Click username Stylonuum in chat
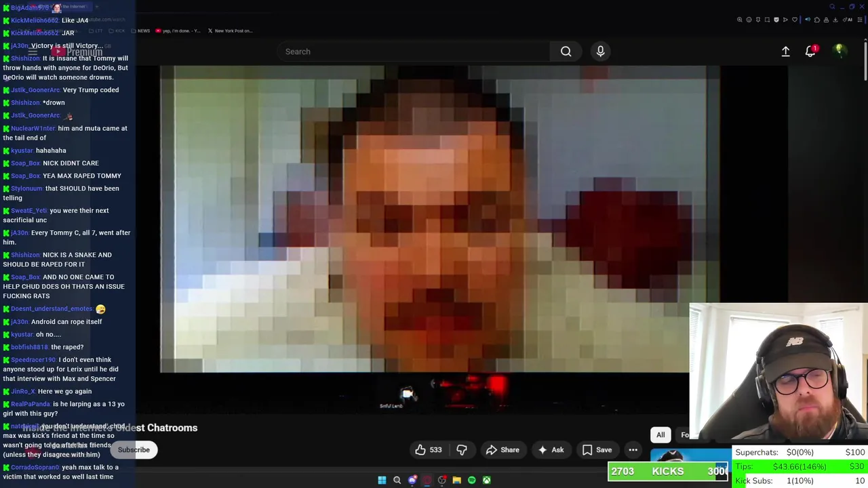 pyautogui.click(x=26, y=188)
